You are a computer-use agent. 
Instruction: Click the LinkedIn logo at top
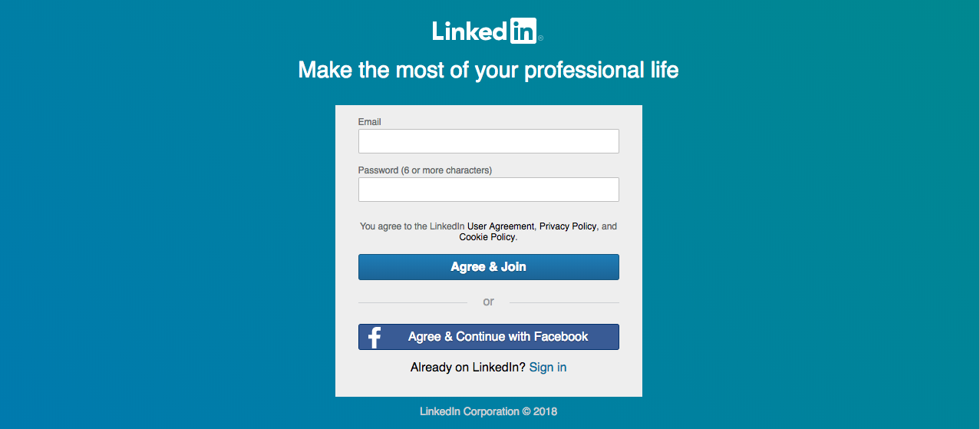[488, 31]
